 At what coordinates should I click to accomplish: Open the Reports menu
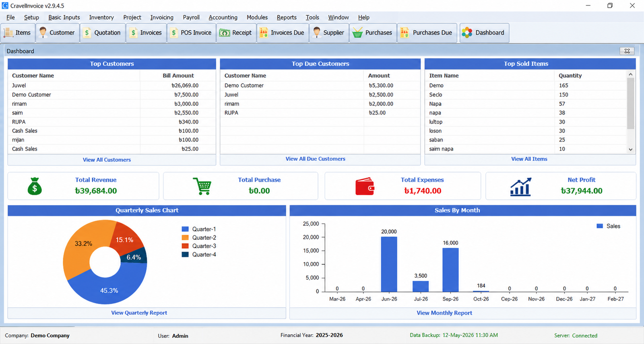click(287, 17)
